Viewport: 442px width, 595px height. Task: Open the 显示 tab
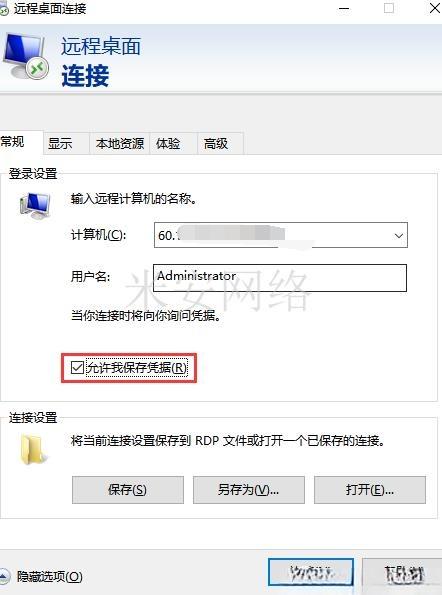(60, 144)
